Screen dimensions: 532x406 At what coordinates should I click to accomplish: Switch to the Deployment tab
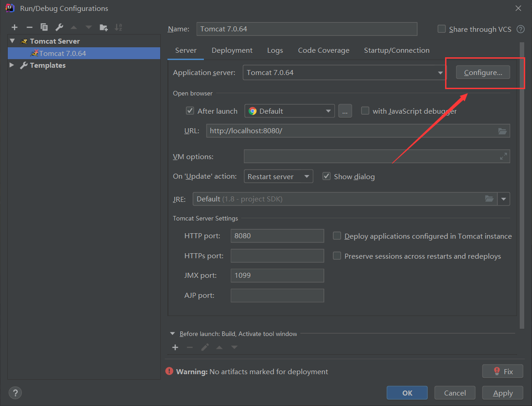(232, 50)
